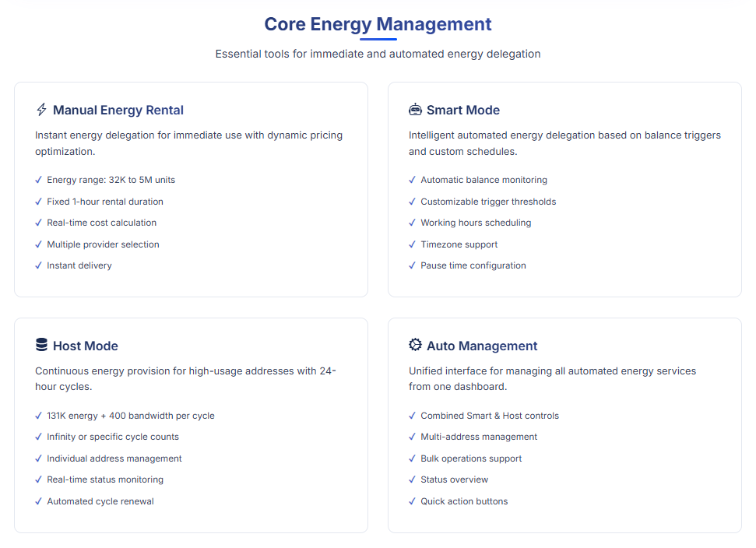756x548 pixels.
Task: Click the robot icon beside Smart Mode
Action: [415, 110]
